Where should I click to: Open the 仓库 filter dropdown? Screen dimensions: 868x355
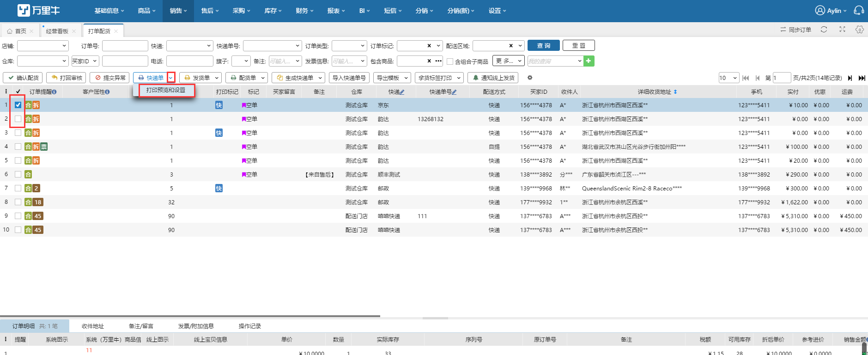[43, 61]
